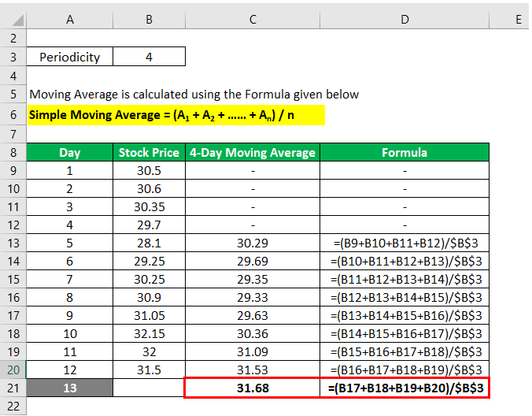Viewport: 532px width, 416px height.
Task: Click formula =(B15+B16+B17+B18)/$B$3 cell
Action: coord(405,352)
